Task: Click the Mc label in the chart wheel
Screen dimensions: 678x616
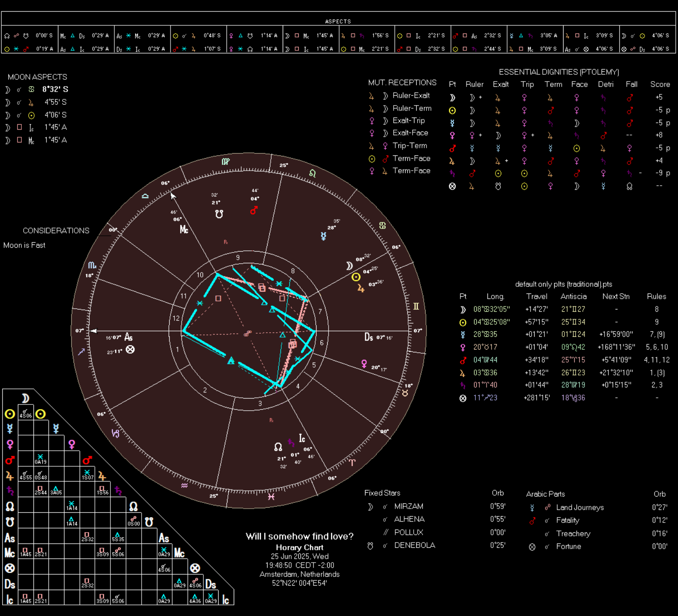Action: click(184, 229)
